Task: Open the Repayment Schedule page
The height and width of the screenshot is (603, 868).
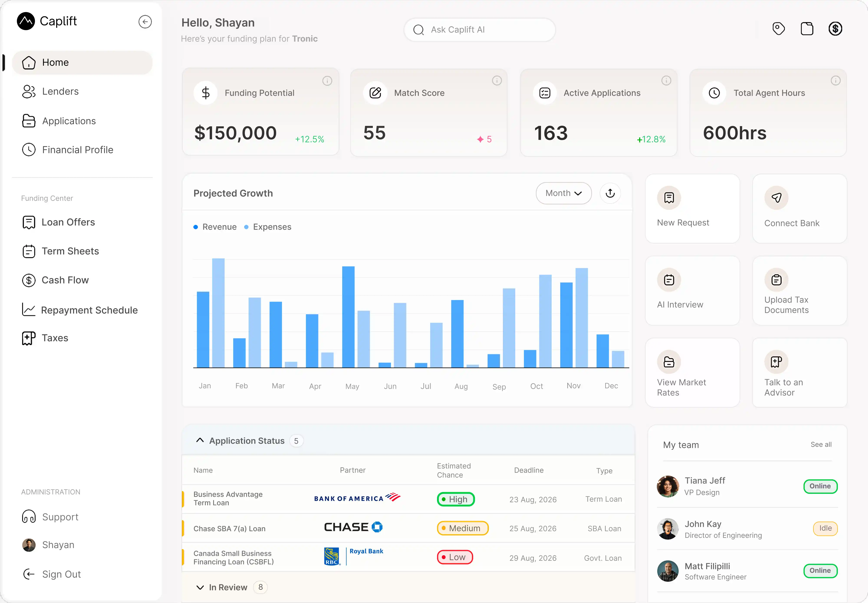Action: coord(90,310)
